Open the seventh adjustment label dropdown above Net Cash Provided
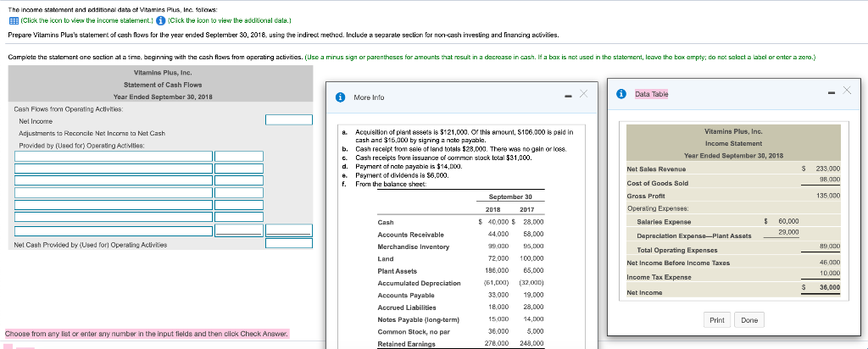Viewport: 868px width, 349px height. [x=114, y=230]
